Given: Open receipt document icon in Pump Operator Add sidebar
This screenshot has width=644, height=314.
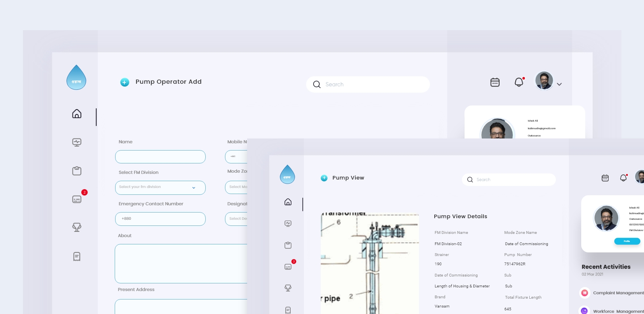Looking at the screenshot, I should (x=76, y=256).
